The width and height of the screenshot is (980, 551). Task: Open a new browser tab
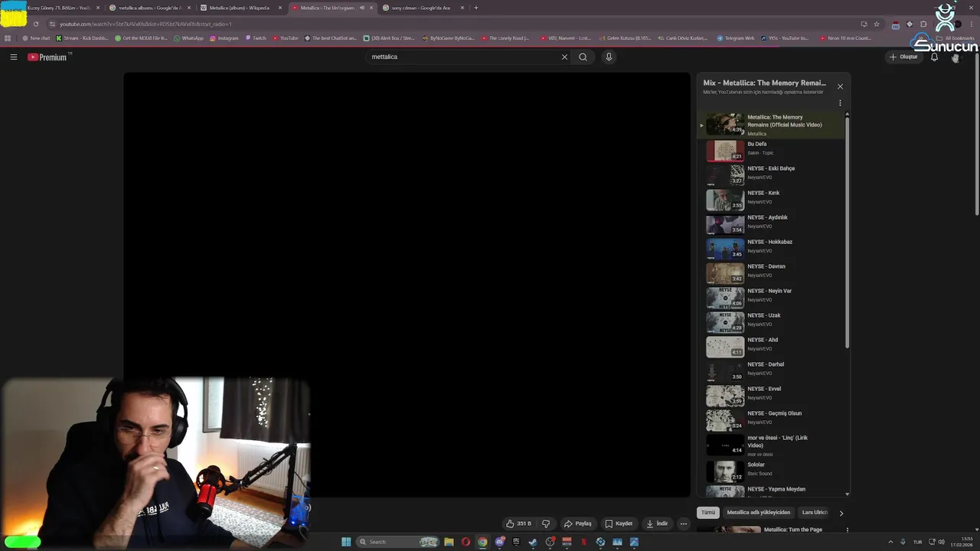click(x=476, y=8)
